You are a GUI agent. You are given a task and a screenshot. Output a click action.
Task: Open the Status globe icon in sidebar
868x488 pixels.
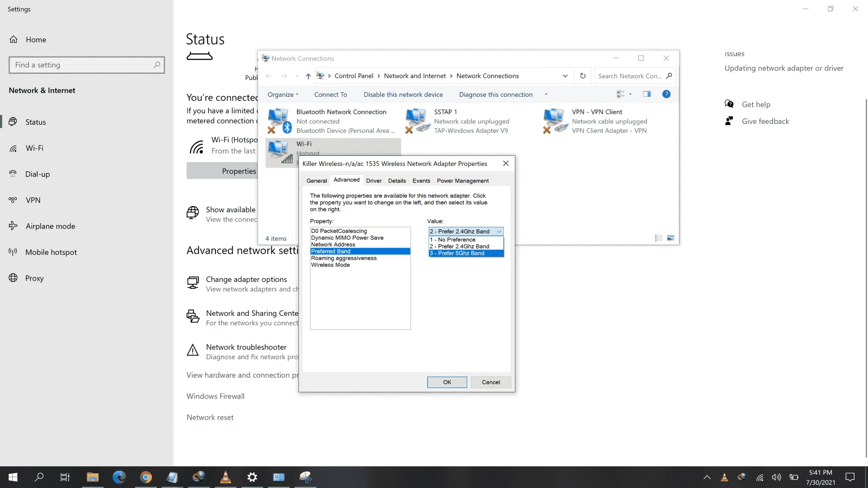click(x=13, y=122)
